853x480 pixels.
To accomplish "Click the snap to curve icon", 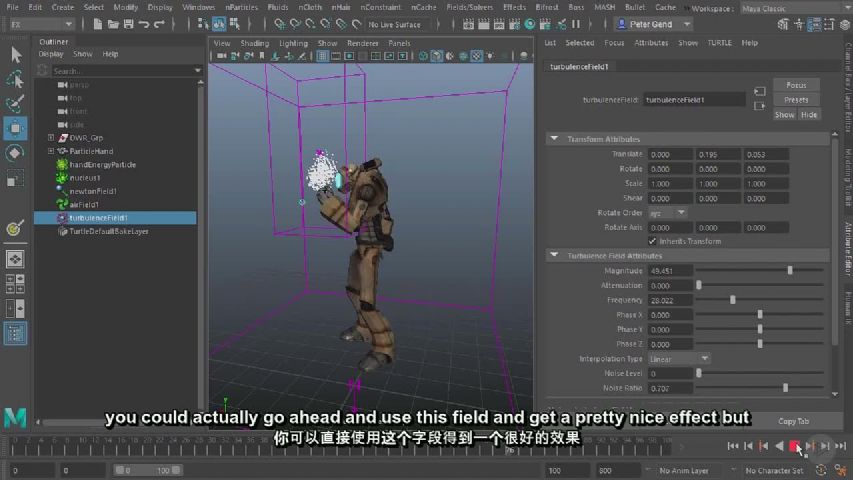I will point(295,24).
